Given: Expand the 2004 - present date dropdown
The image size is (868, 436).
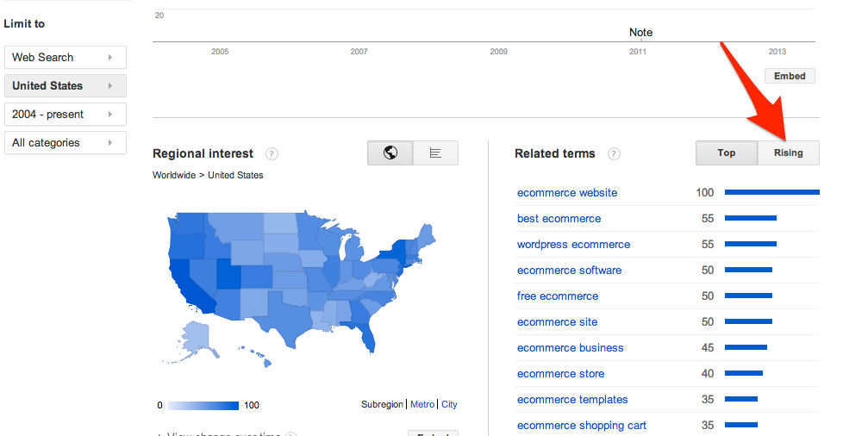Looking at the screenshot, I should (66, 115).
